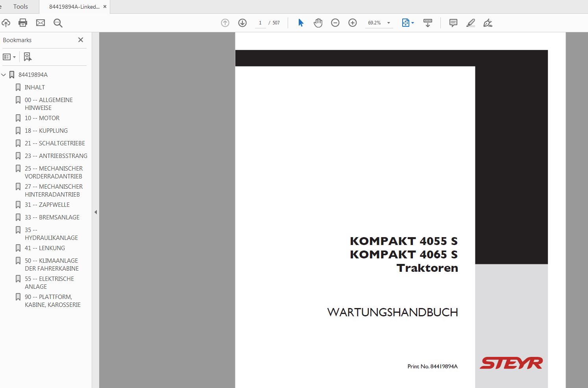This screenshot has height=388, width=588.
Task: Click the KOMPAKT 4055 S heading
Action: pos(404,241)
